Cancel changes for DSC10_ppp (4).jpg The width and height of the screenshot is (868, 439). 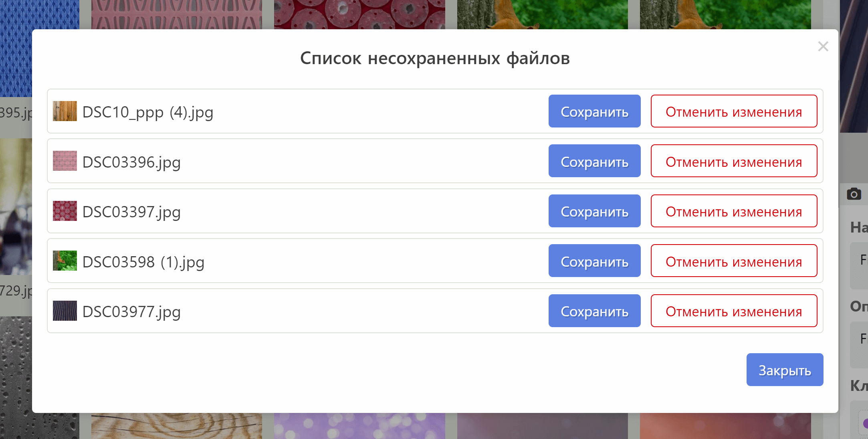(734, 111)
